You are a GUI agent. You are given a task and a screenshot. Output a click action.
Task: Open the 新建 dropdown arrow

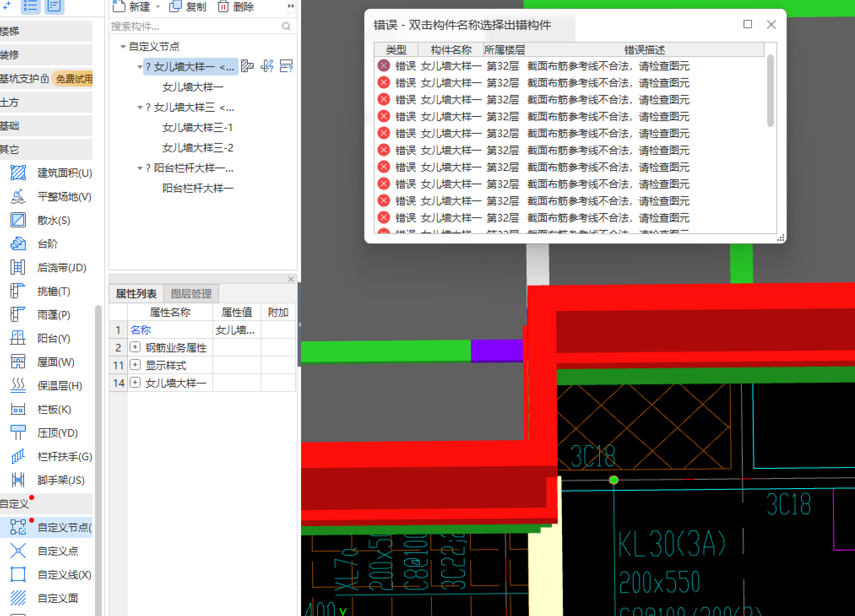tap(158, 6)
